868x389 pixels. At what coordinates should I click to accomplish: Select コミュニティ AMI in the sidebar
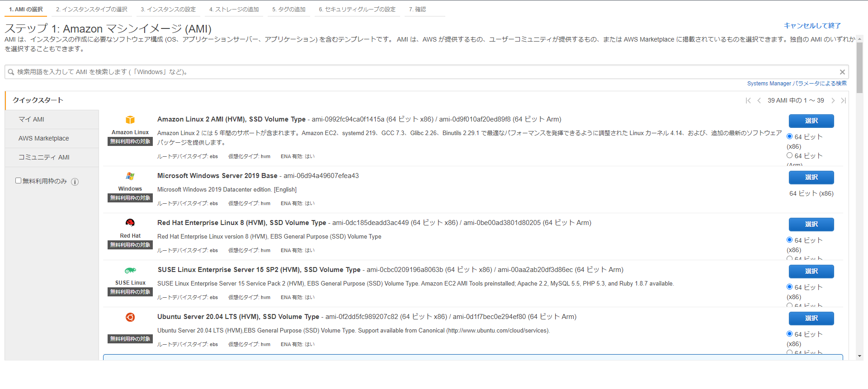(x=52, y=157)
